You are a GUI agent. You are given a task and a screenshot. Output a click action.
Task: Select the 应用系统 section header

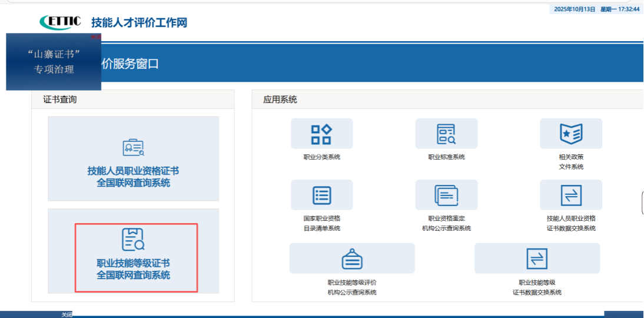280,100
